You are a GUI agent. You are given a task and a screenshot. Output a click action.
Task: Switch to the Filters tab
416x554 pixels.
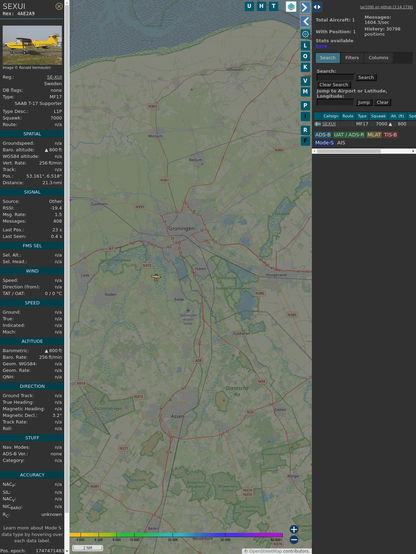(x=352, y=58)
